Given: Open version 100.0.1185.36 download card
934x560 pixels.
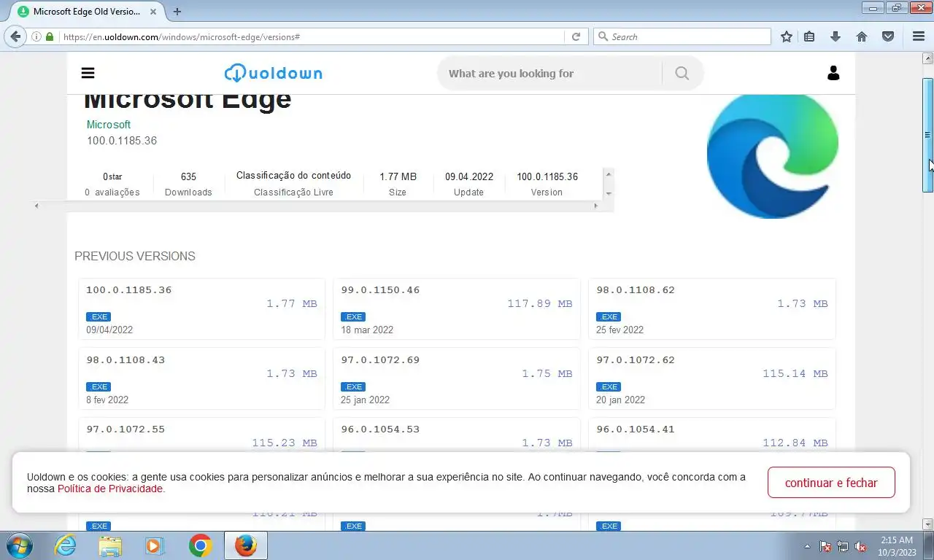Looking at the screenshot, I should tap(201, 309).
